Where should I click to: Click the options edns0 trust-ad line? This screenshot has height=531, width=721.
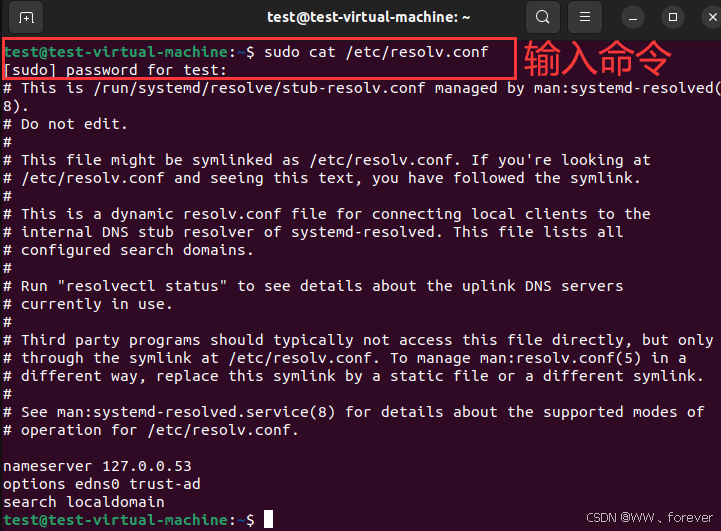pyautogui.click(x=102, y=484)
